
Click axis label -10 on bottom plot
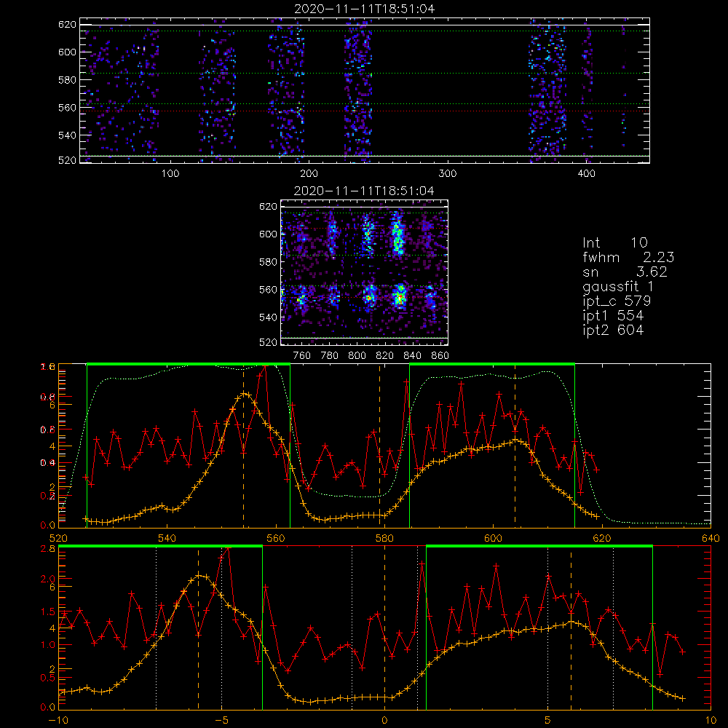click(x=58, y=721)
